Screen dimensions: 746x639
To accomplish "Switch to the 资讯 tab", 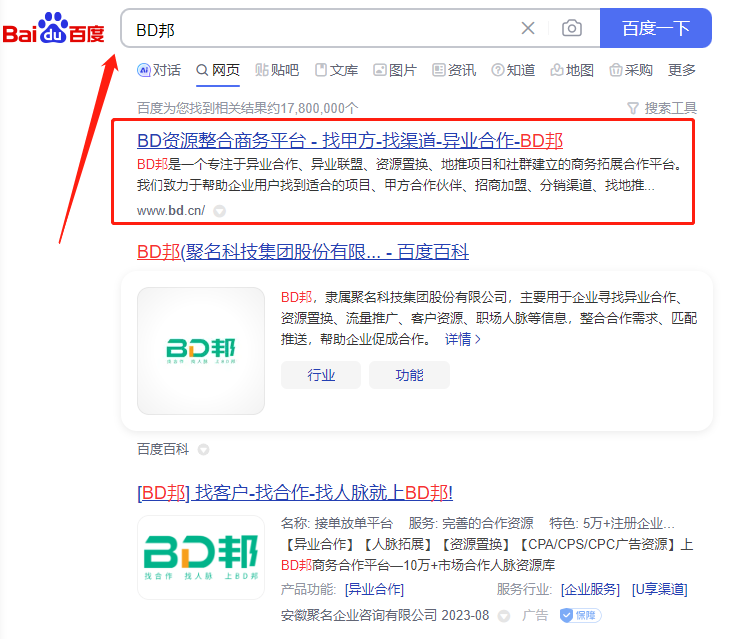I will pos(454,70).
